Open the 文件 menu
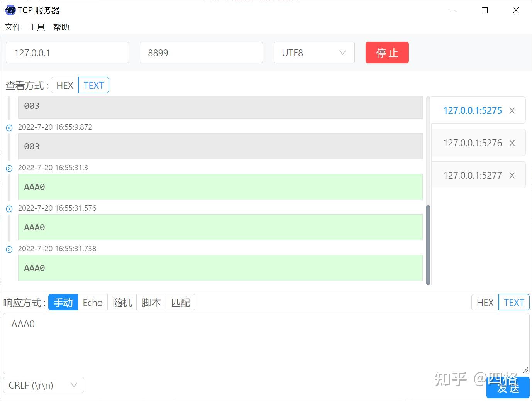 click(12, 27)
